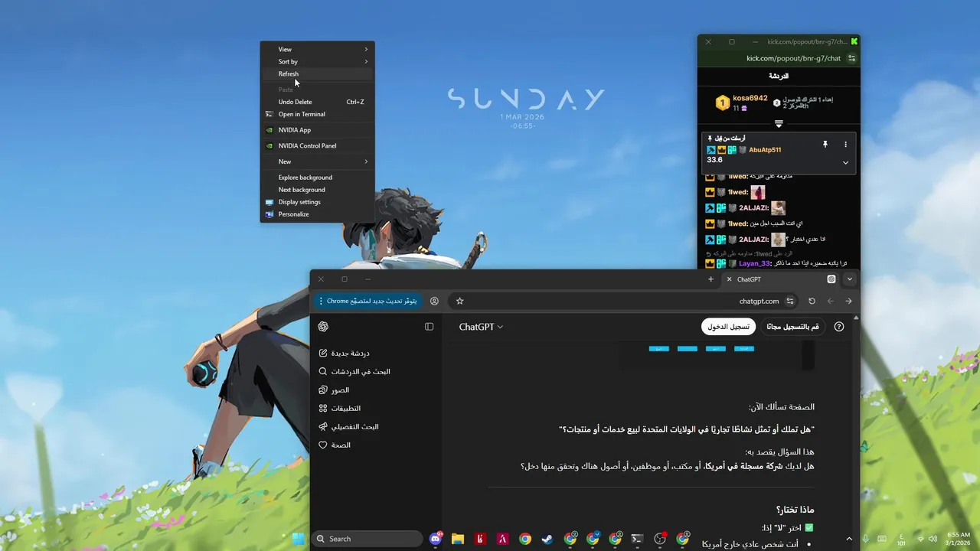Screen dimensions: 980x551
Task: Select Open in Terminal
Action: [317, 114]
